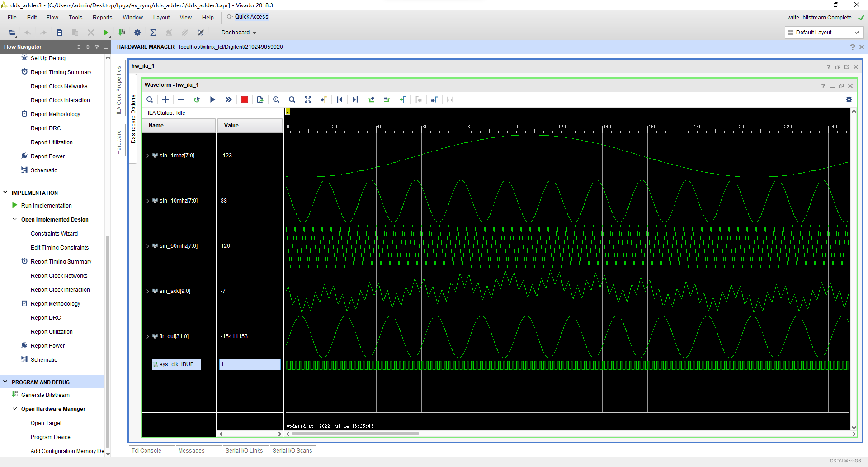Collapse the PROGRAM AND DEBUG section

[x=5, y=382]
